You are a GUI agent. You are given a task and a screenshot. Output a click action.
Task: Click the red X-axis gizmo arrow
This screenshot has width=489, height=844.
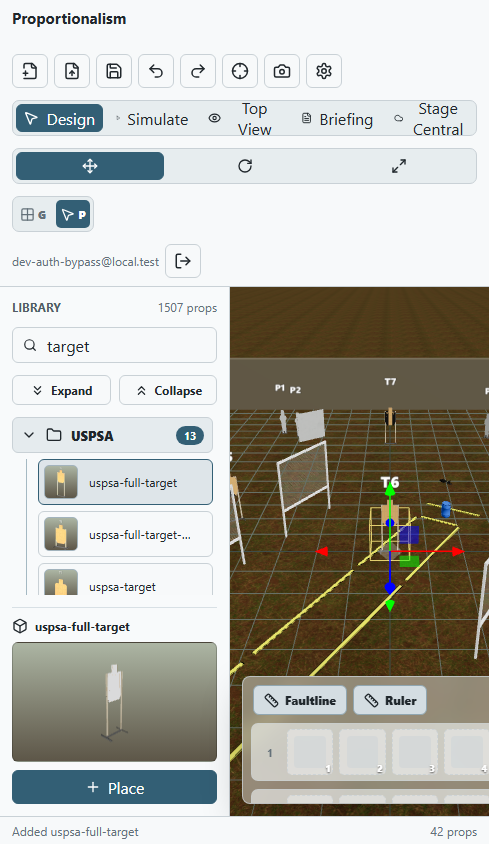[458, 552]
